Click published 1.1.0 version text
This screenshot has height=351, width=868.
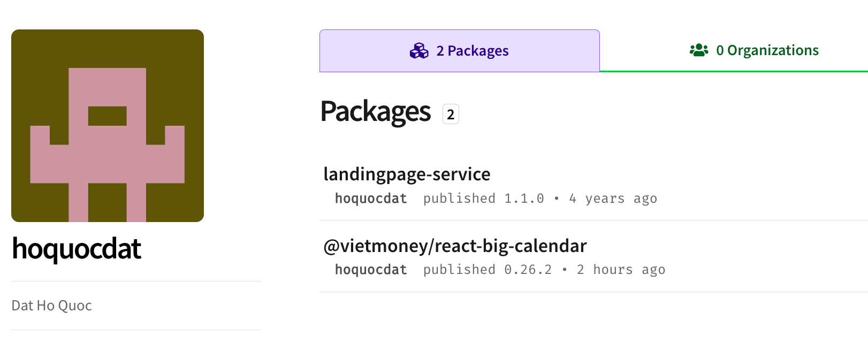coord(484,199)
